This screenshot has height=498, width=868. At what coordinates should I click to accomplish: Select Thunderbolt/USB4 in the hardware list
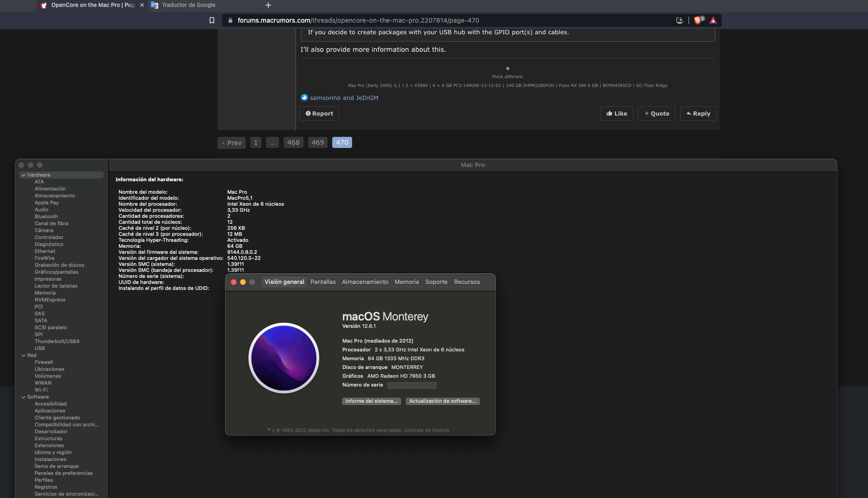tap(57, 342)
